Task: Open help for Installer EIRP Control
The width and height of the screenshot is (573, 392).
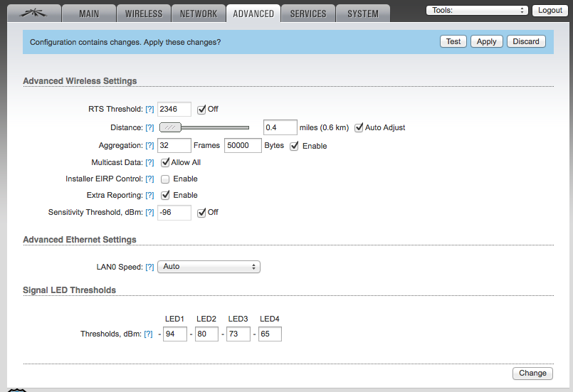Action: tap(149, 179)
